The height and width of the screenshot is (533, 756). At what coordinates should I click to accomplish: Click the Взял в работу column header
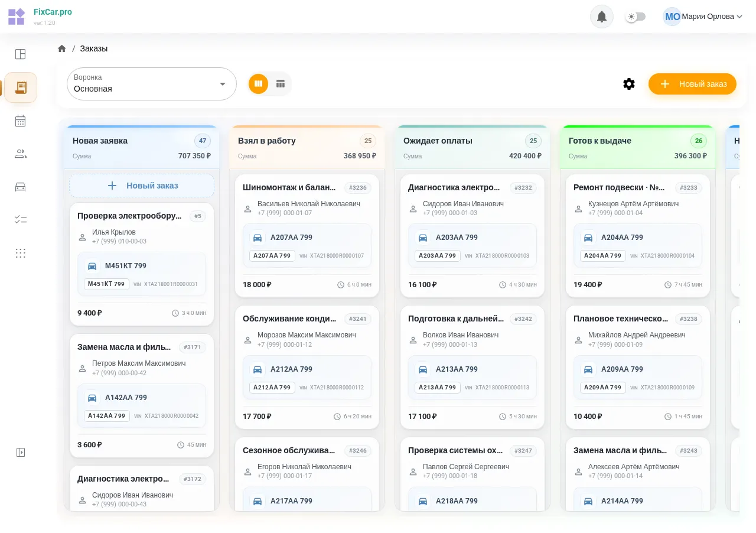coord(307,148)
